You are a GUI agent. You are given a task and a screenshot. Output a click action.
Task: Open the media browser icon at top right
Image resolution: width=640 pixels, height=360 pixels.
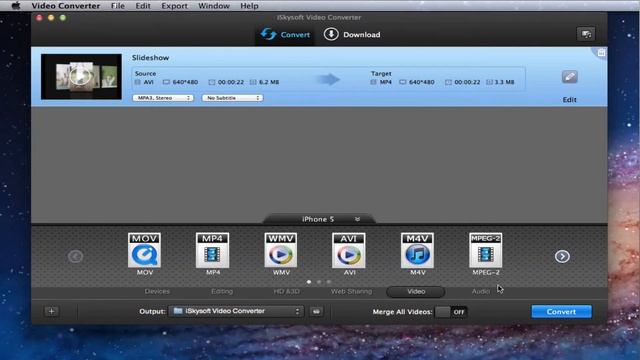586,34
